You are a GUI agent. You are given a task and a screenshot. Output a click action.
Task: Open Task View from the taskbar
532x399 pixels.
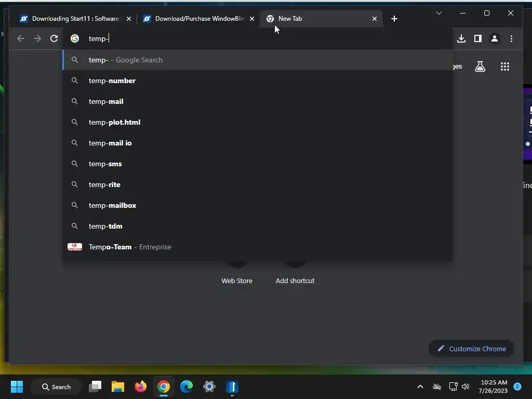click(95, 387)
